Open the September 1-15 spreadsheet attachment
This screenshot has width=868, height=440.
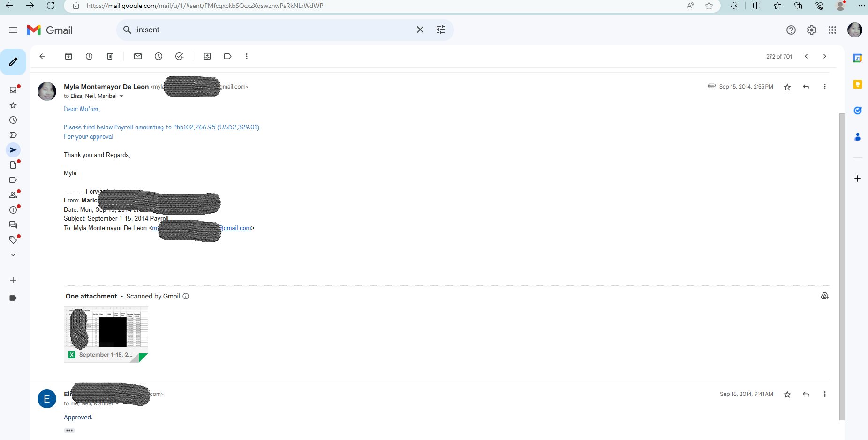pos(106,335)
